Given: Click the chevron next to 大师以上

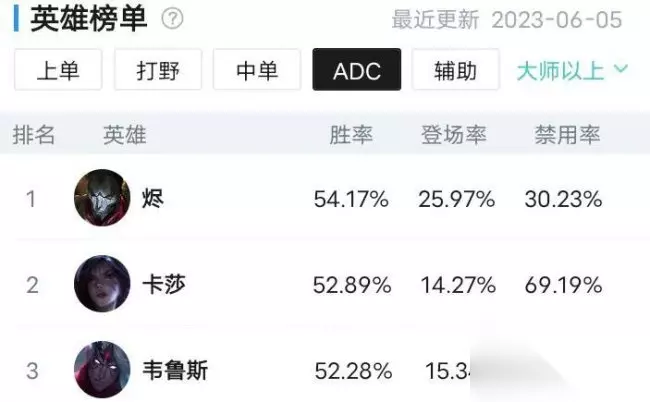Looking at the screenshot, I should tap(620, 70).
